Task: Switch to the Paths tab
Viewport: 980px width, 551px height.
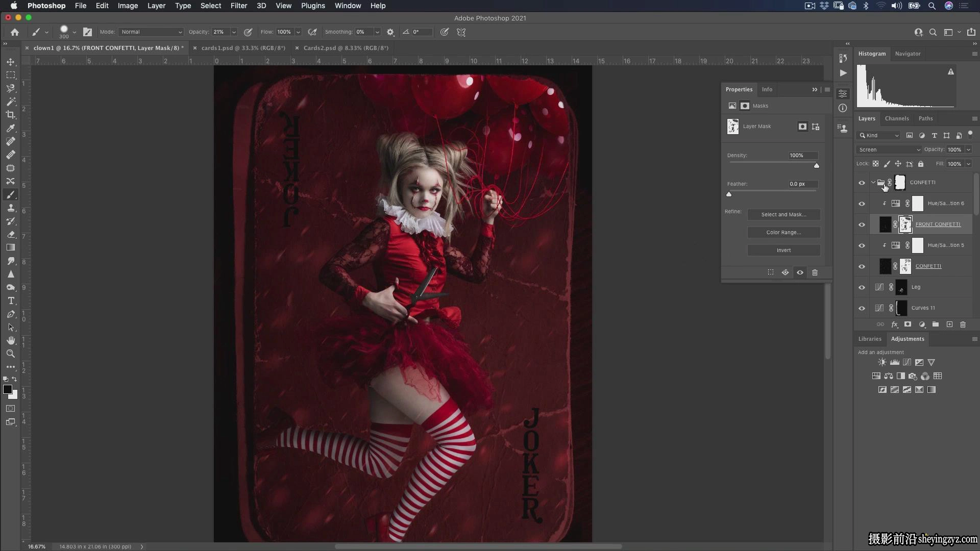Action: coord(925,118)
